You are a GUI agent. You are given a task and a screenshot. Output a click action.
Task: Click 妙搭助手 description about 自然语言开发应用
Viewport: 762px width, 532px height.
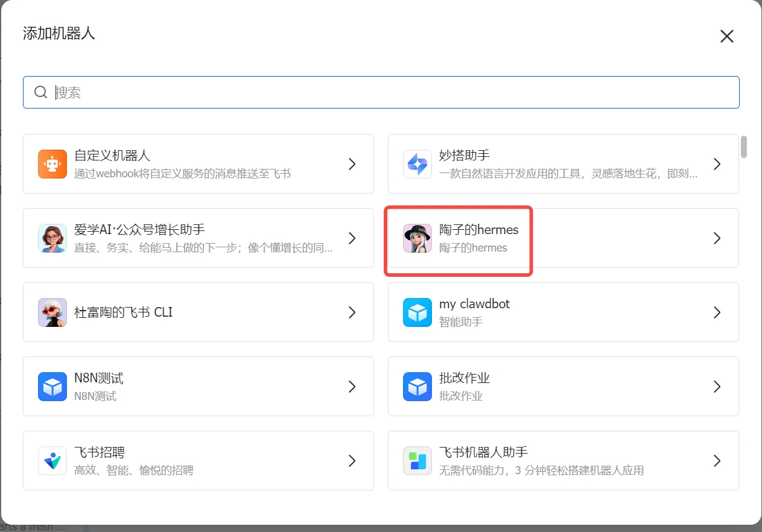point(568,174)
